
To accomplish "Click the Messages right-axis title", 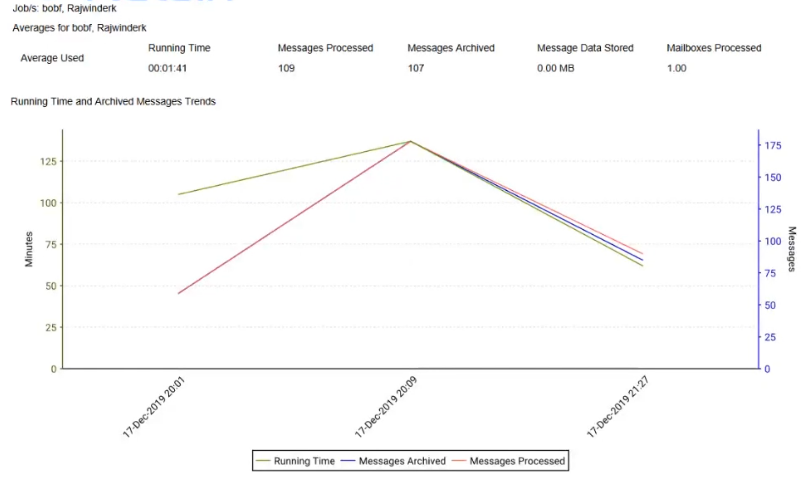I will tap(791, 249).
